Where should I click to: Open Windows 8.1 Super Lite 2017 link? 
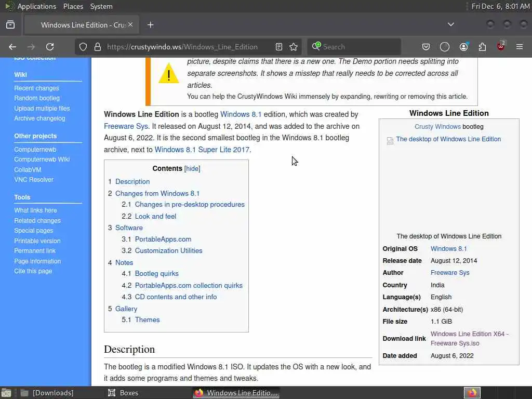[x=202, y=150]
